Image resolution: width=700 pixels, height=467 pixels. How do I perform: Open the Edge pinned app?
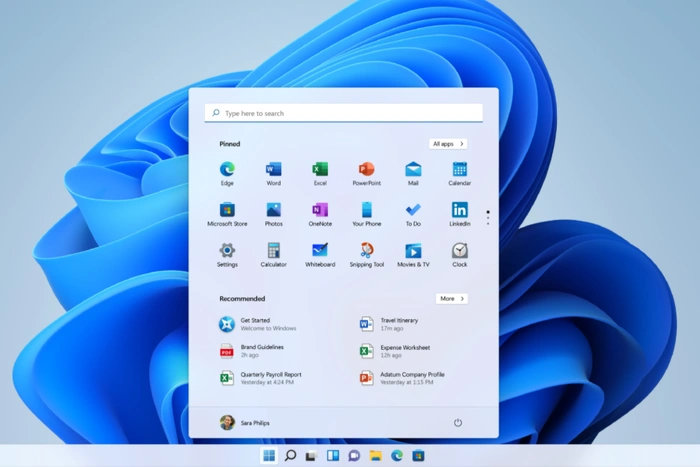pos(227,174)
